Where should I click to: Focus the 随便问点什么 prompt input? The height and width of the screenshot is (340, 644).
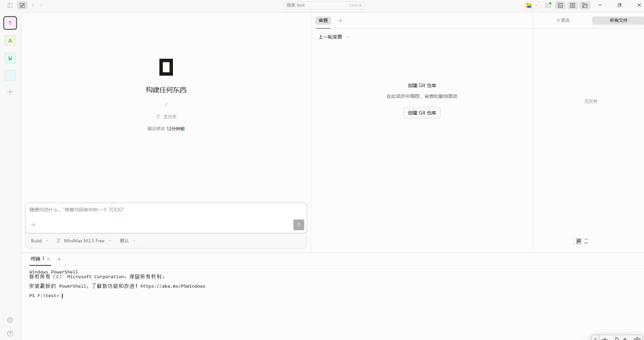coord(166,210)
